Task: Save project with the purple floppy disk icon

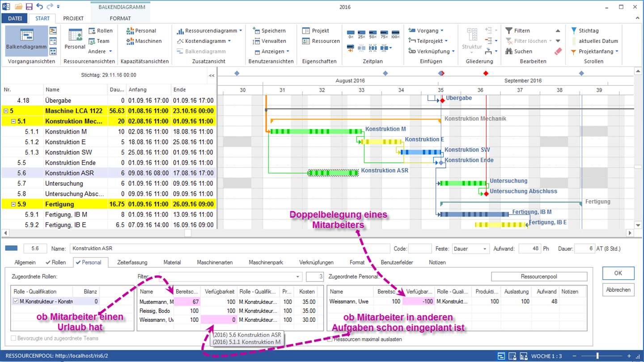Action: point(29,7)
